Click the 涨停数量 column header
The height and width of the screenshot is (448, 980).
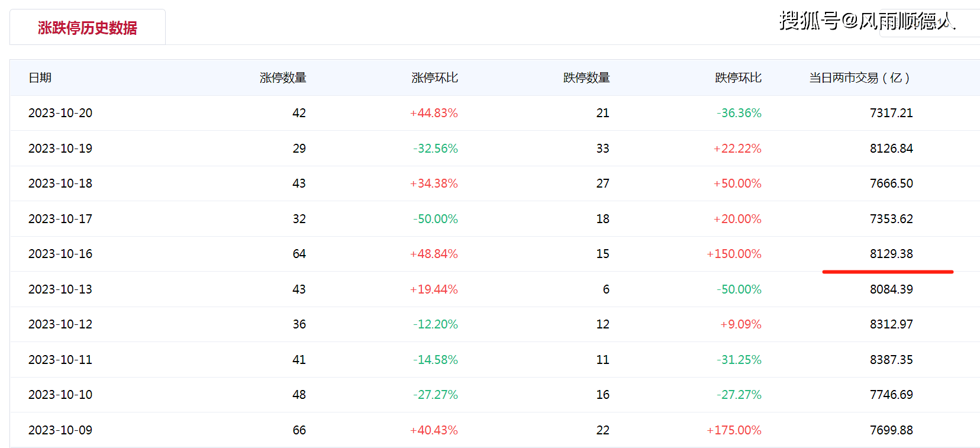[283, 78]
